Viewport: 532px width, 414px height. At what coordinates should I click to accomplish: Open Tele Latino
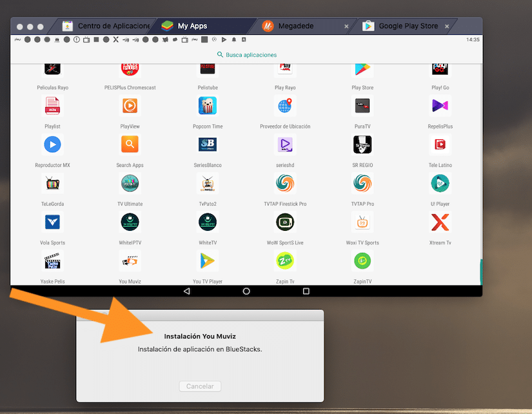[440, 144]
